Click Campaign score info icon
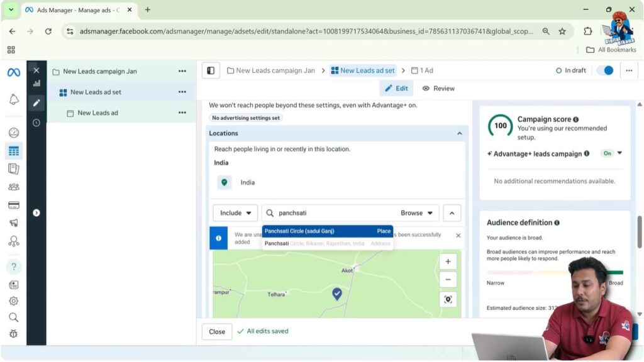The image size is (644, 362). coord(576,119)
